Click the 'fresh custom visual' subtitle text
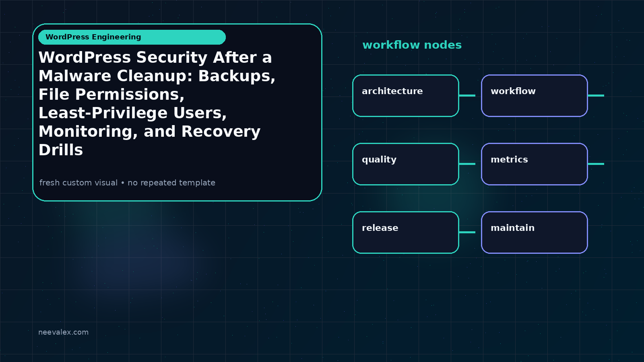 coord(127,183)
